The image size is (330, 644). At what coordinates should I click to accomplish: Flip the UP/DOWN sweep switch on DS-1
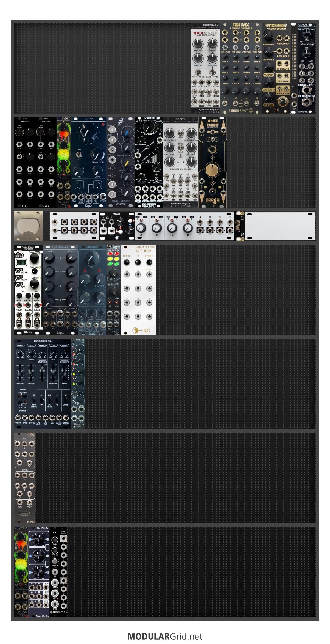[x=66, y=400]
